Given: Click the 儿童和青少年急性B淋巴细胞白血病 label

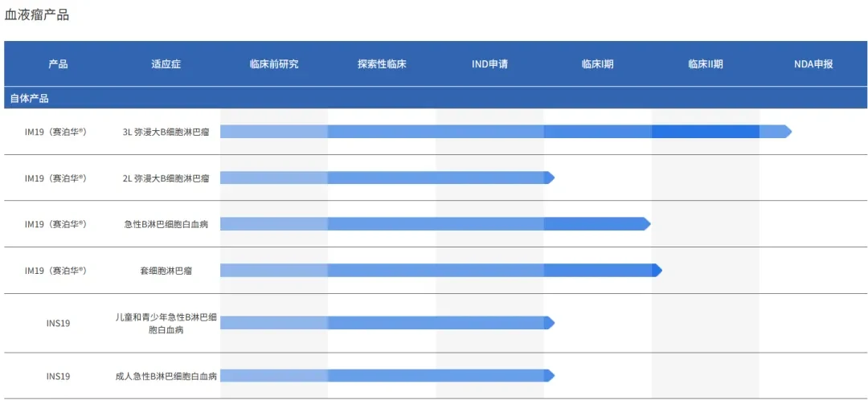Looking at the screenshot, I should coord(166,324).
